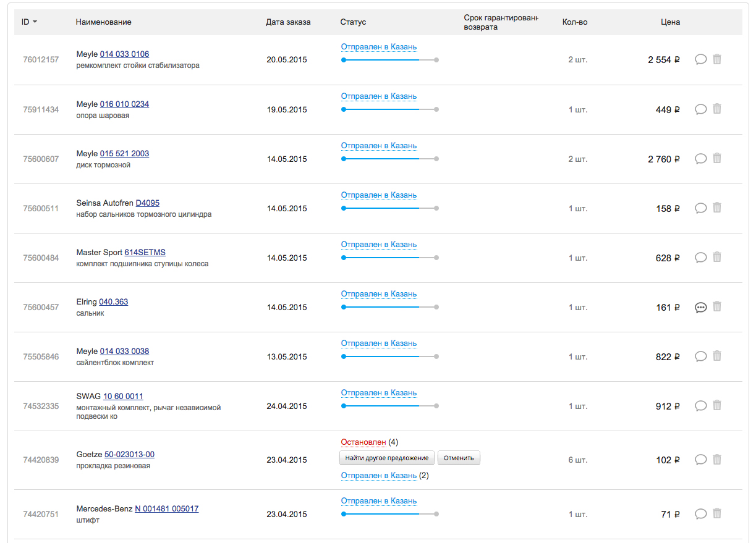Click trash icon for order 74420751
The height and width of the screenshot is (543, 756).
[x=717, y=513]
